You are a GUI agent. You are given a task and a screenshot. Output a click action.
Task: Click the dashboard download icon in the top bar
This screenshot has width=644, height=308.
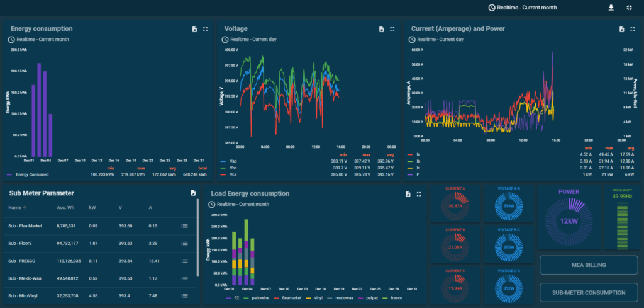(x=610, y=8)
